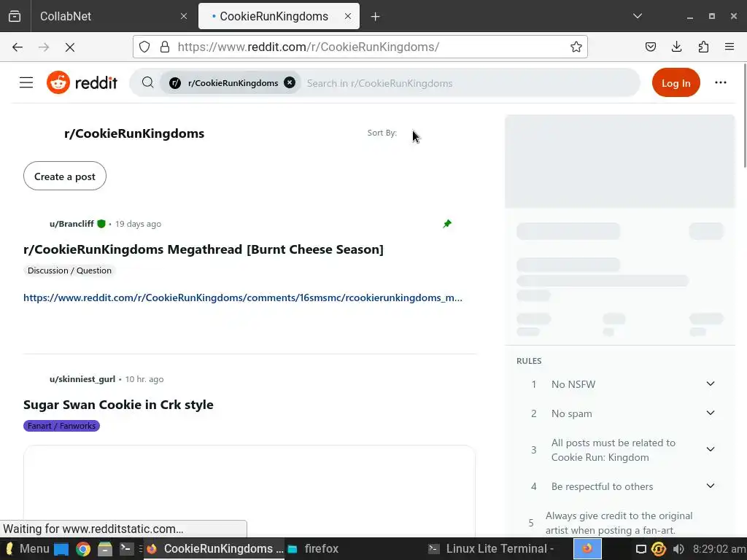
Task: View site security padlock info
Action: [x=165, y=47]
